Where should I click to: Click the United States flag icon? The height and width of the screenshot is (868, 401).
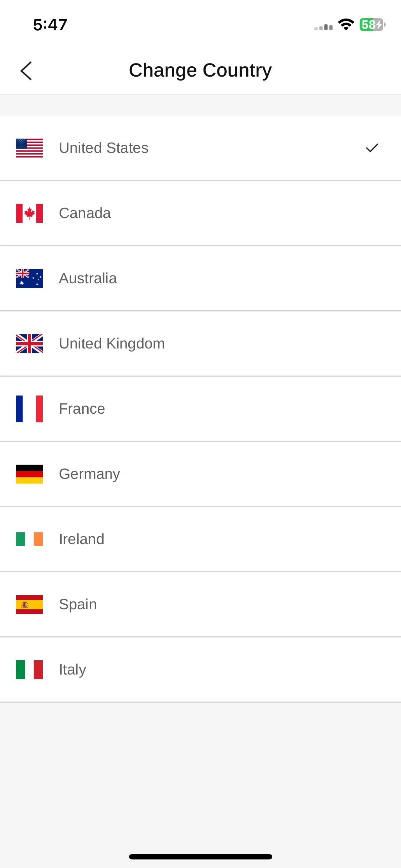29,148
